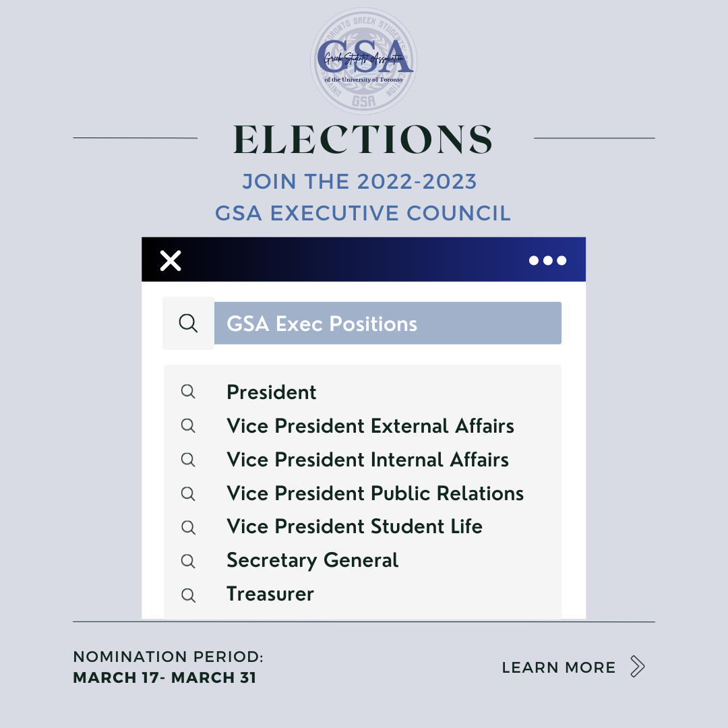Click the X icon in mock window
Screen dimensions: 728x728
pyautogui.click(x=171, y=260)
